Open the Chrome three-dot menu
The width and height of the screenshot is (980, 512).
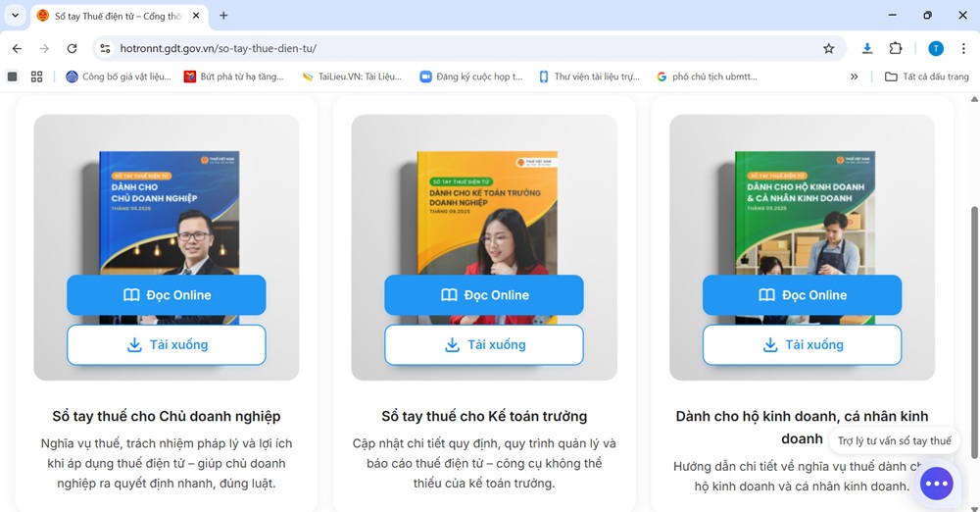964,48
